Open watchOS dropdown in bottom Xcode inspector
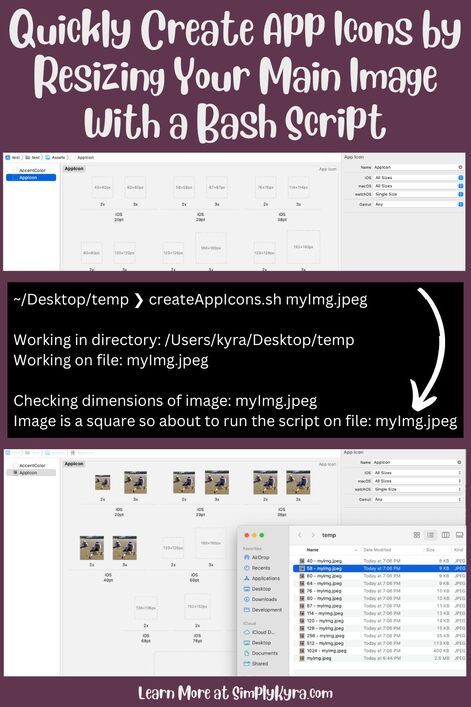471x707 pixels. tap(417, 489)
